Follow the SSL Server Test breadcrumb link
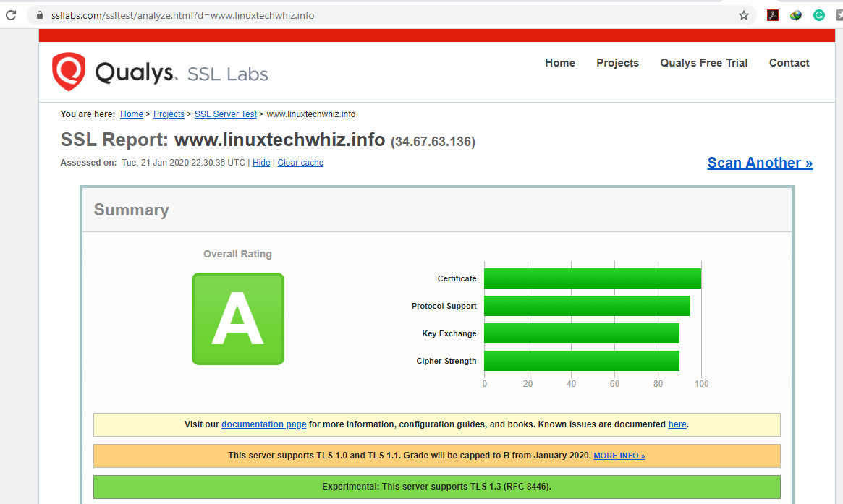Image resolution: width=843 pixels, height=504 pixels. pyautogui.click(x=226, y=114)
